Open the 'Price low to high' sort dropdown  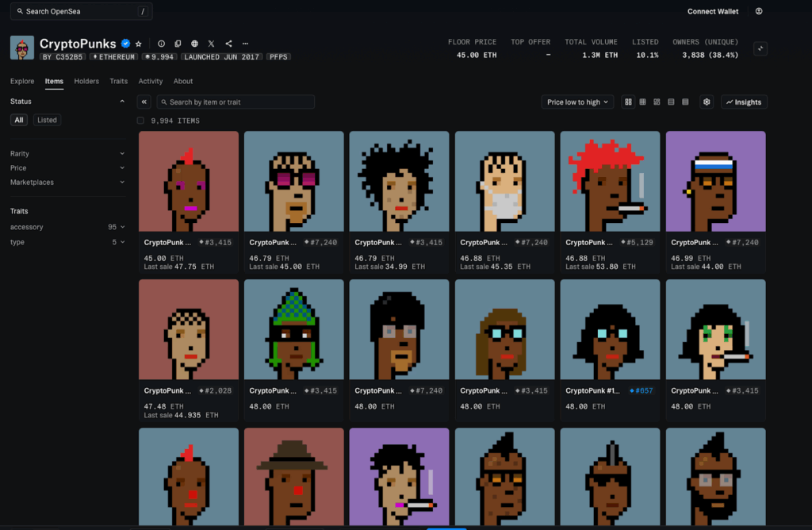tap(577, 102)
